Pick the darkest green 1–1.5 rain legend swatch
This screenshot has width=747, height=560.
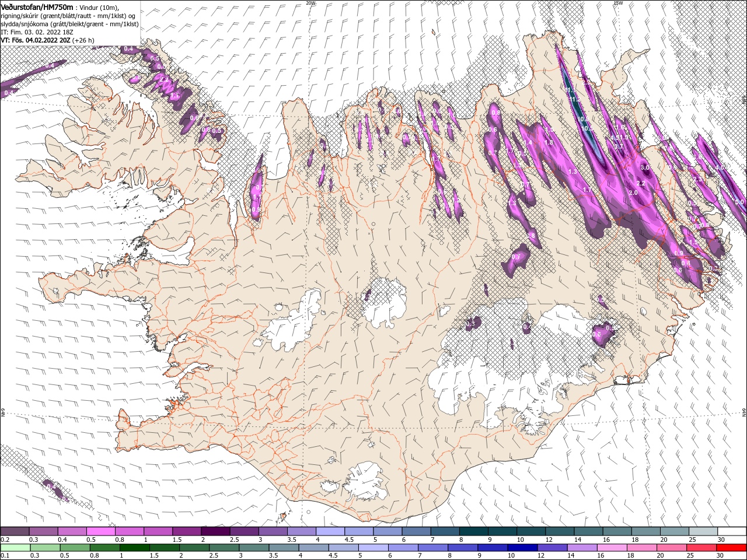(135, 548)
